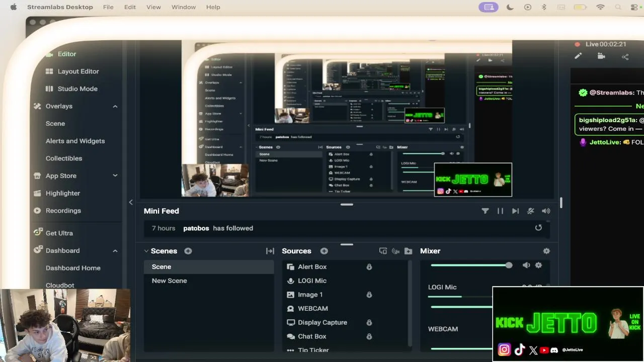Open the Edit menu
The width and height of the screenshot is (644, 362).
point(130,7)
